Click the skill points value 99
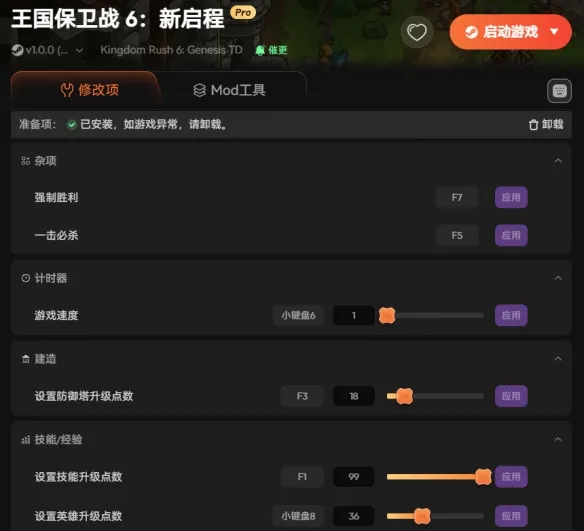The width and height of the screenshot is (584, 531). click(x=353, y=477)
